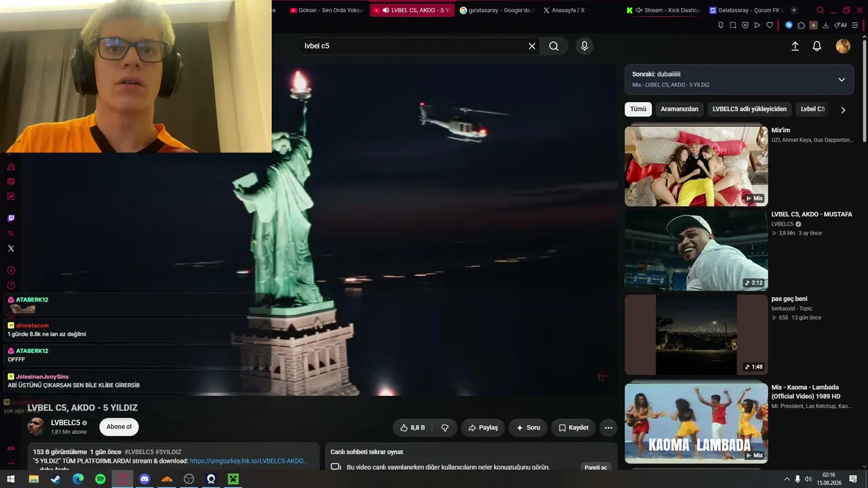The width and height of the screenshot is (868, 488).
Task: Switch to the Göksel - Sen Orda Yoksun tab
Action: pyautogui.click(x=327, y=10)
